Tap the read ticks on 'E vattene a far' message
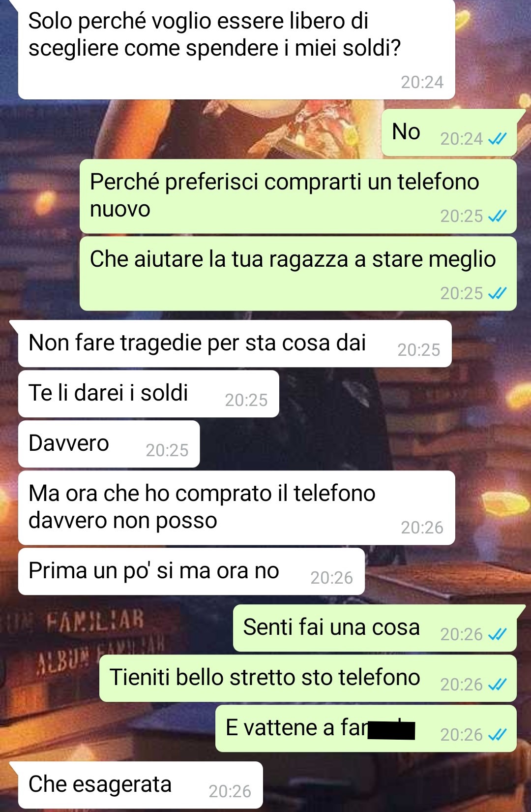The height and width of the screenshot is (812, 531). pos(497,735)
